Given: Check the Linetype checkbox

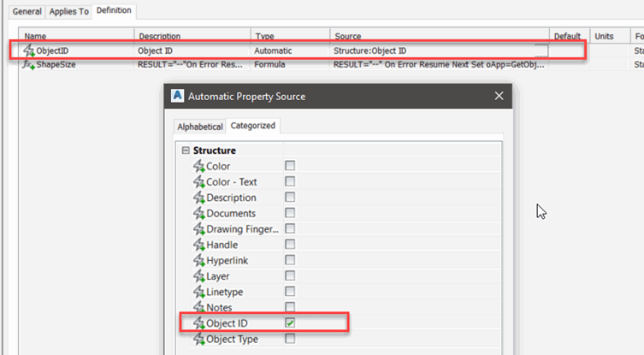Looking at the screenshot, I should pyautogui.click(x=290, y=292).
